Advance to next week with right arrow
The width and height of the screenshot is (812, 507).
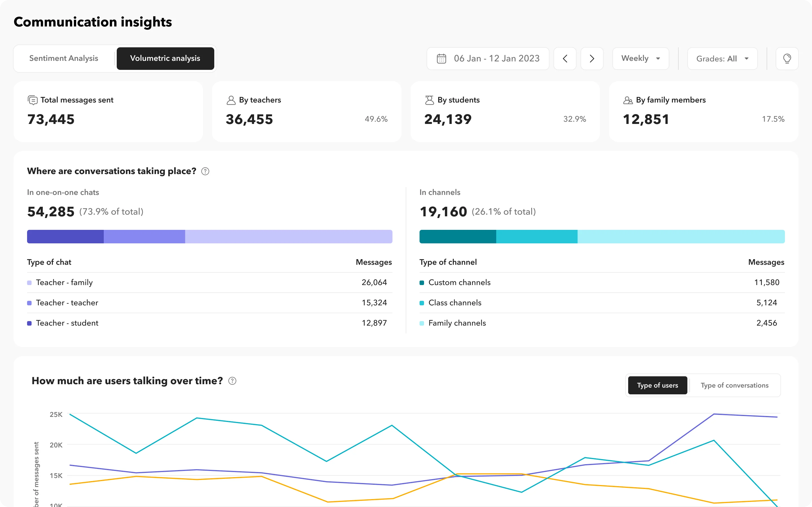pyautogui.click(x=592, y=58)
